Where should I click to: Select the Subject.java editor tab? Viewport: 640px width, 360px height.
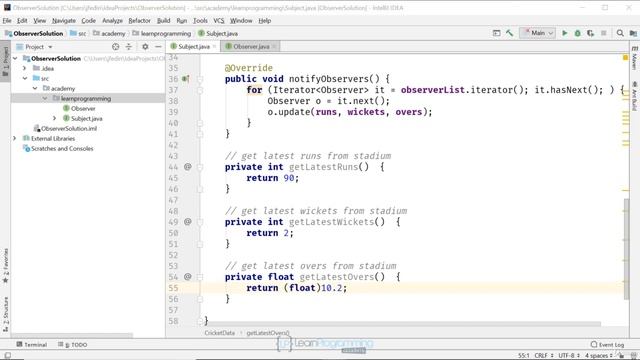click(193, 47)
